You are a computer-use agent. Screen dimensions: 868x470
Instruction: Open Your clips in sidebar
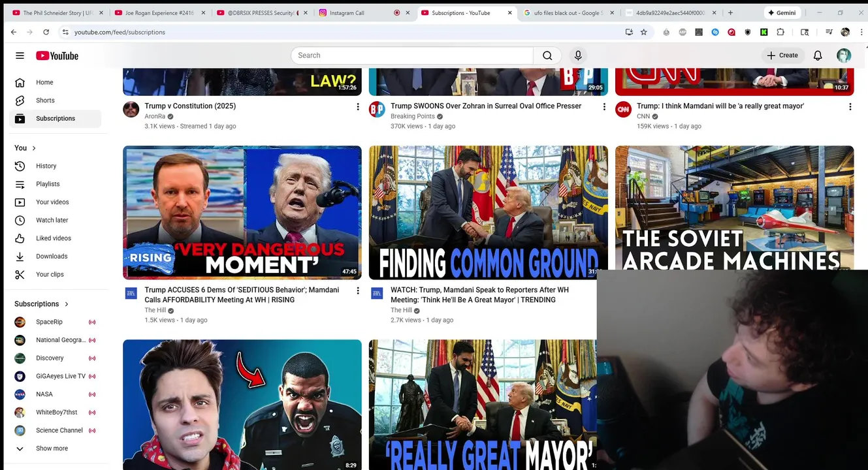pyautogui.click(x=56, y=274)
